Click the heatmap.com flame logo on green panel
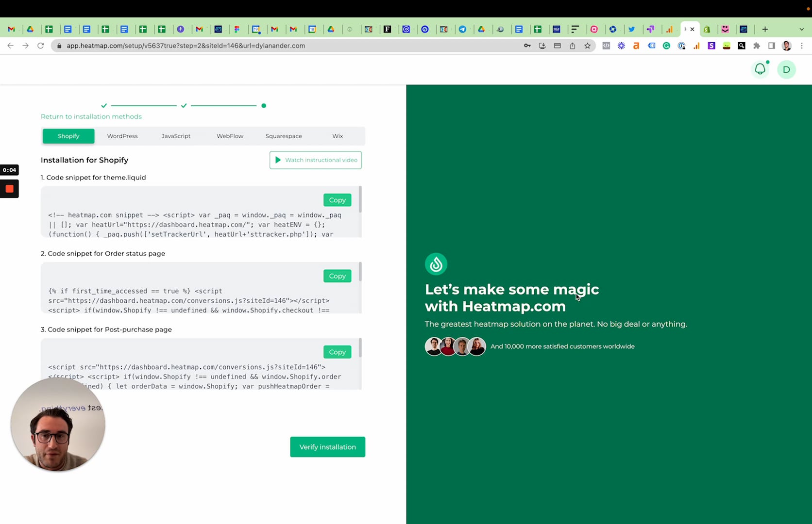The width and height of the screenshot is (812, 524). tap(436, 264)
